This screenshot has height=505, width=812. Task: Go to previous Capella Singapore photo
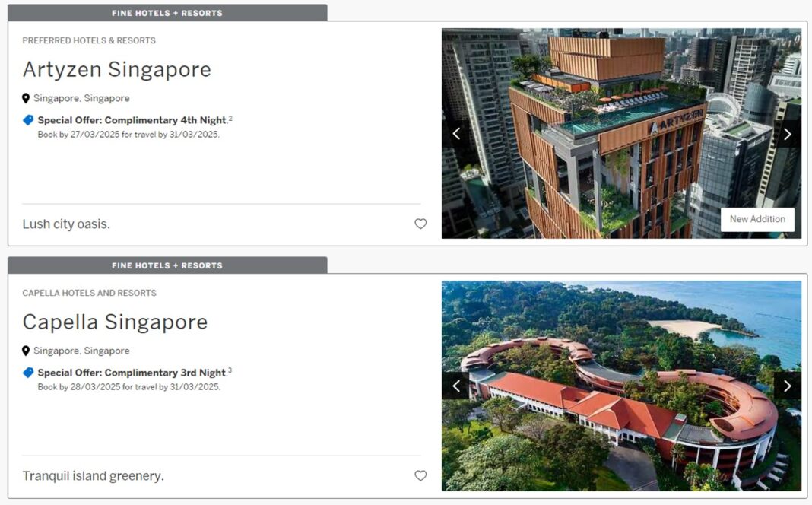(456, 386)
